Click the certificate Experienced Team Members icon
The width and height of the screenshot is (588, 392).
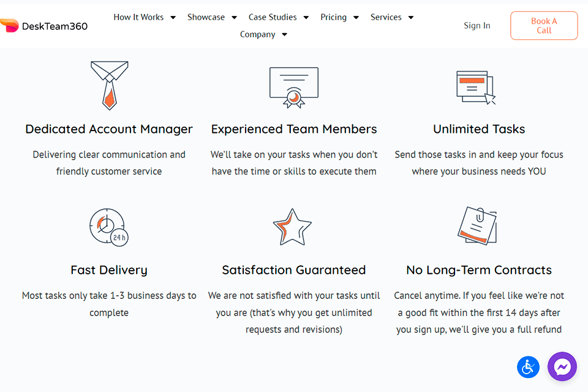pyautogui.click(x=294, y=88)
